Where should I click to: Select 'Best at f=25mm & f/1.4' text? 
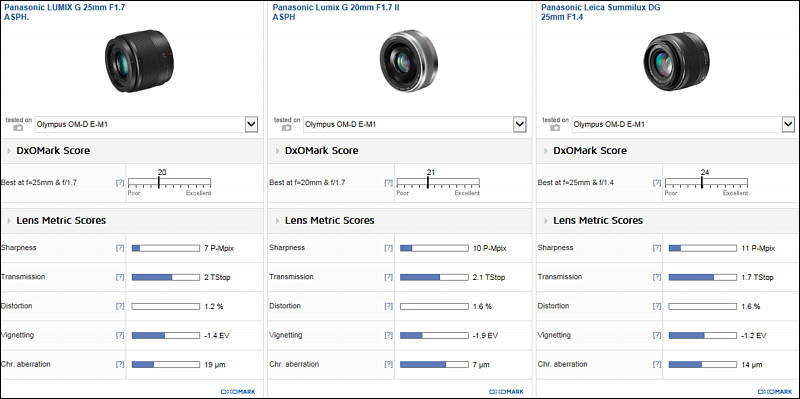576,182
